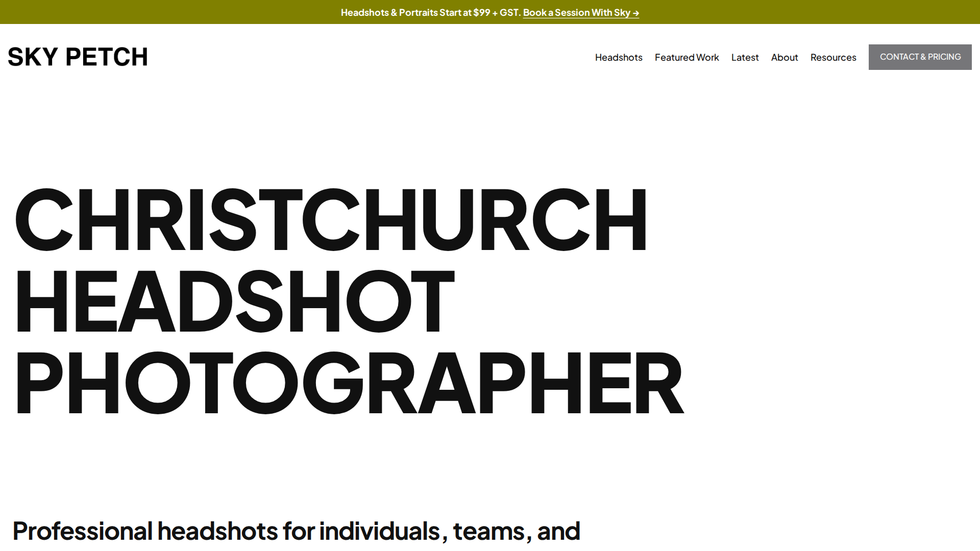
Task: Select Latest in the navigation
Action: pos(745,57)
